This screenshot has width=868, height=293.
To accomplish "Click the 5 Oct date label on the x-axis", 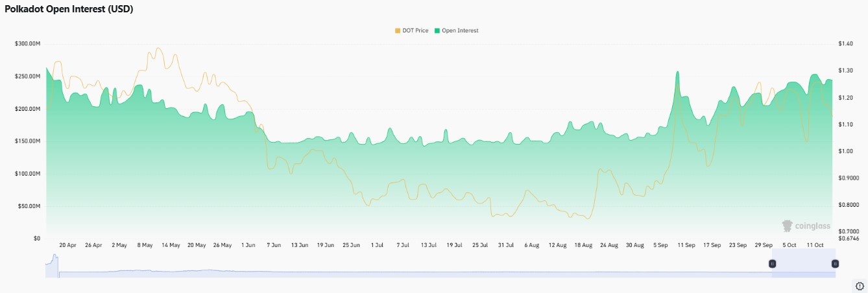I will [x=788, y=246].
